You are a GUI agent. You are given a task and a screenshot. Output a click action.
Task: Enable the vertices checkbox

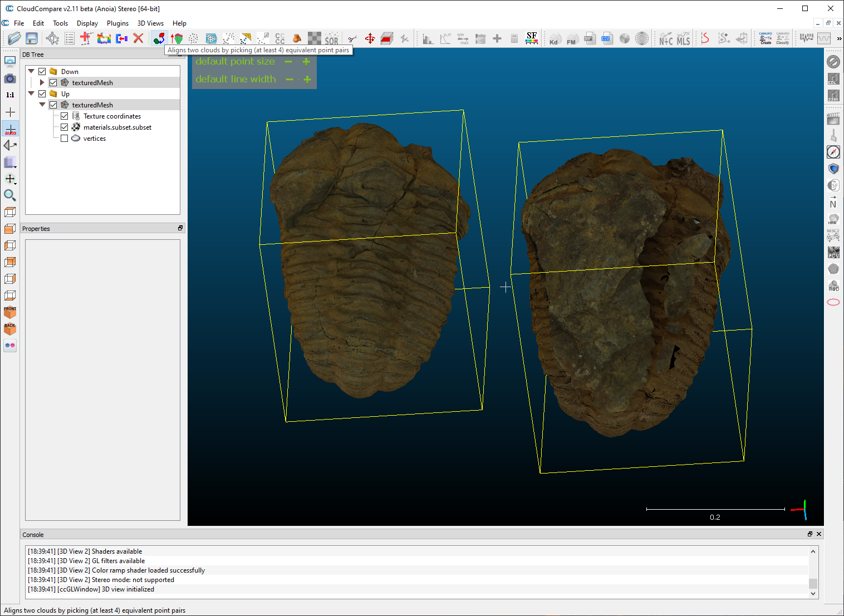[x=65, y=138]
